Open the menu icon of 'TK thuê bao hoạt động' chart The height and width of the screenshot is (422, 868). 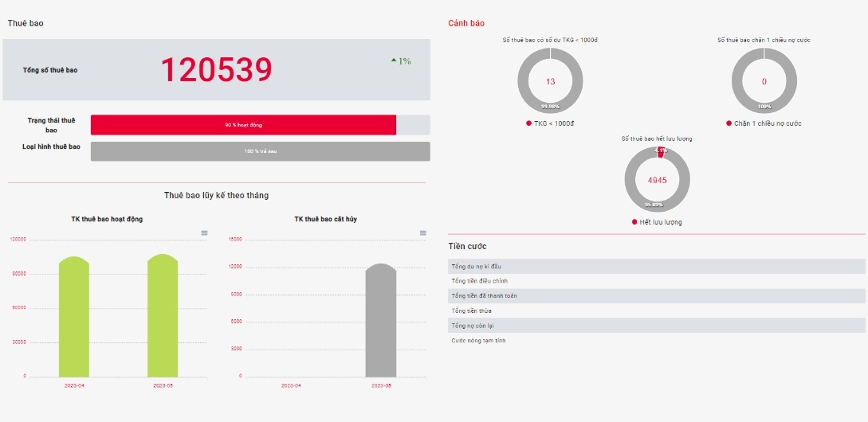(x=204, y=232)
